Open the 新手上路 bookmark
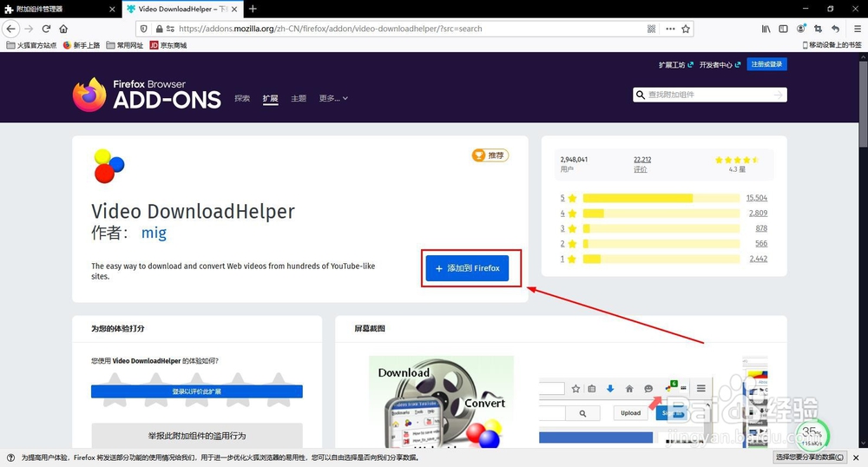Image resolution: width=868 pixels, height=467 pixels. [82, 45]
